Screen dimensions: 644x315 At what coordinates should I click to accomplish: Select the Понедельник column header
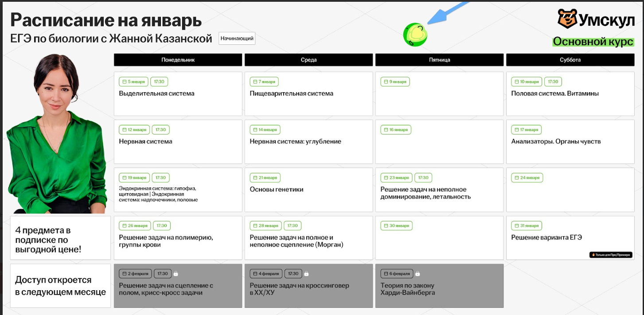tap(178, 60)
